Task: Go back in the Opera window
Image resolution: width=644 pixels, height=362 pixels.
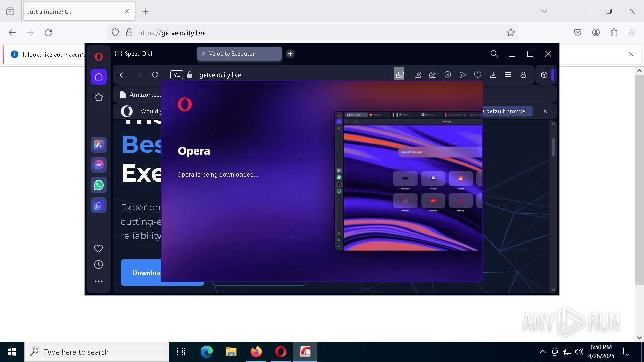Action: click(x=121, y=75)
